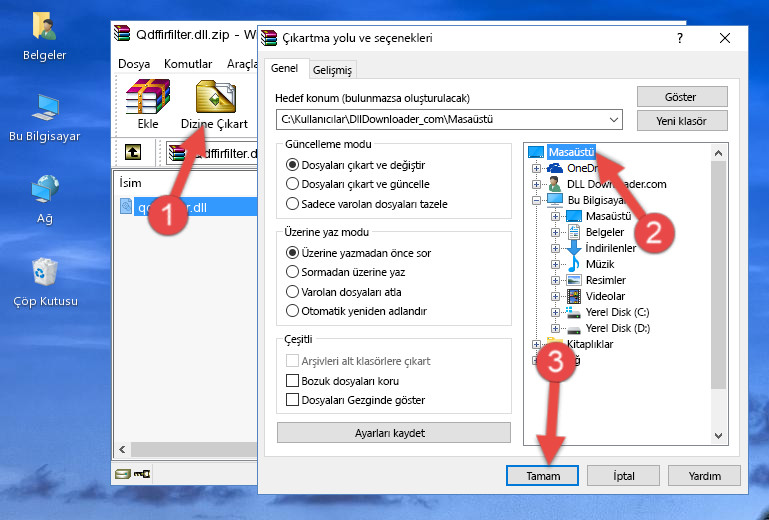Expand the Yerel Disk (C:) node
Image resolution: width=769 pixels, height=520 pixels.
tap(555, 312)
